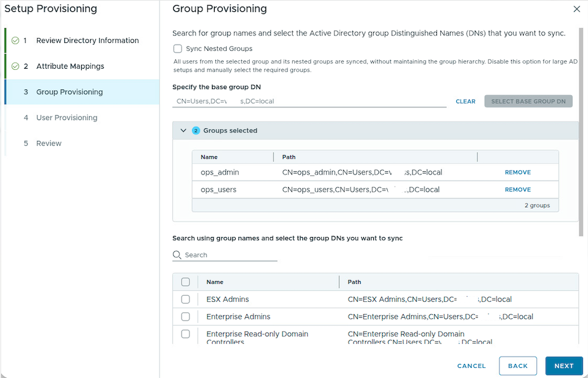
Task: Check the ESX Admins group checkbox
Action: point(186,299)
